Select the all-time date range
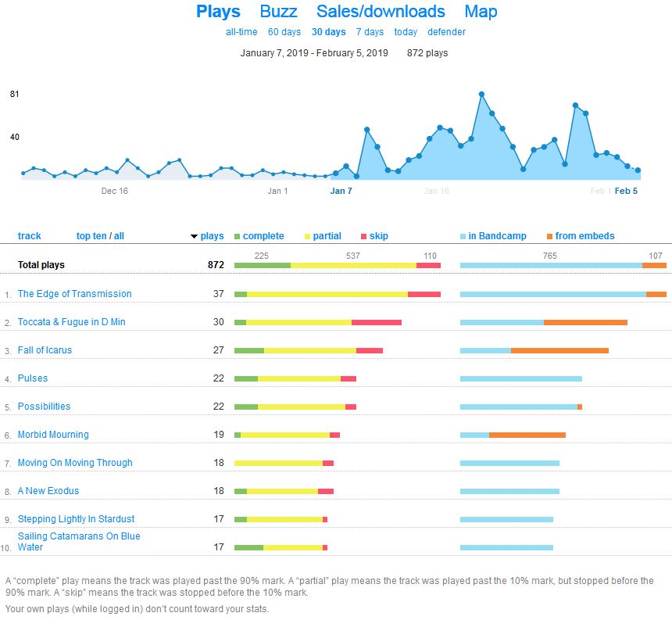The width and height of the screenshot is (672, 620). [x=241, y=32]
